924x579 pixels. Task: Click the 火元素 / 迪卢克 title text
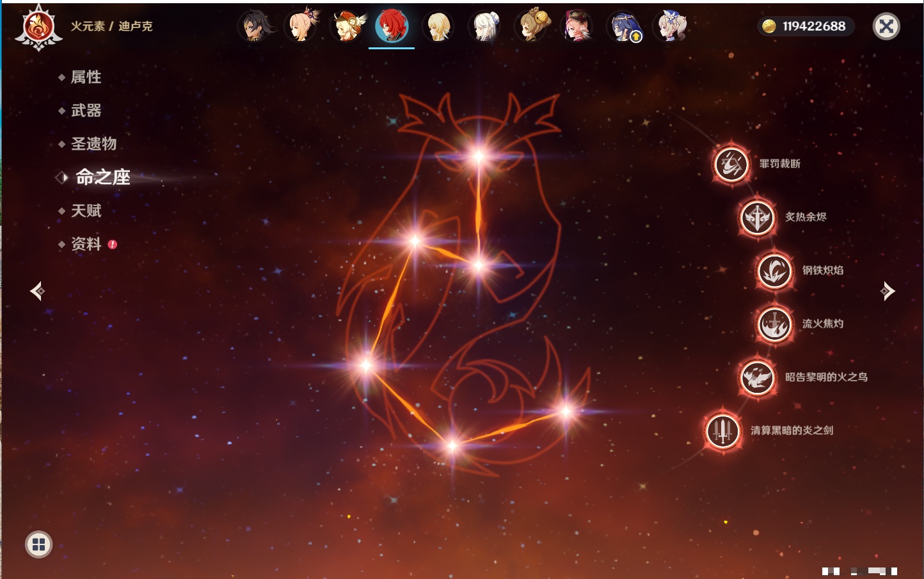pos(111,26)
